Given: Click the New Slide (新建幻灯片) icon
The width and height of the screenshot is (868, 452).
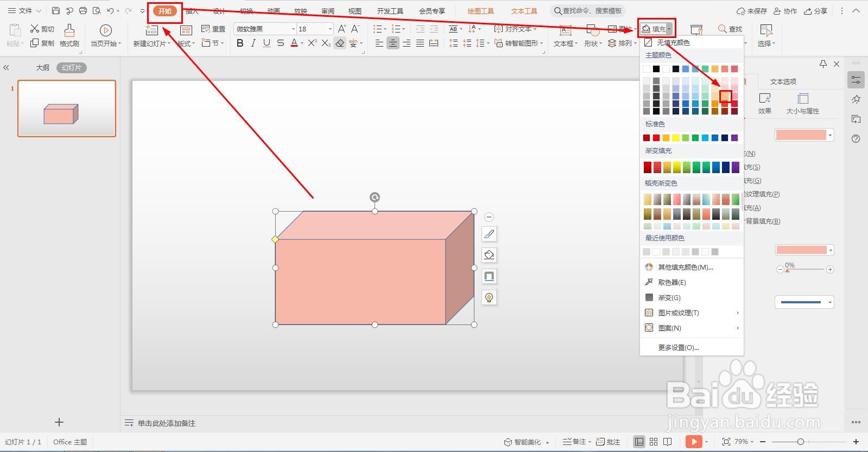Looking at the screenshot, I should (152, 30).
